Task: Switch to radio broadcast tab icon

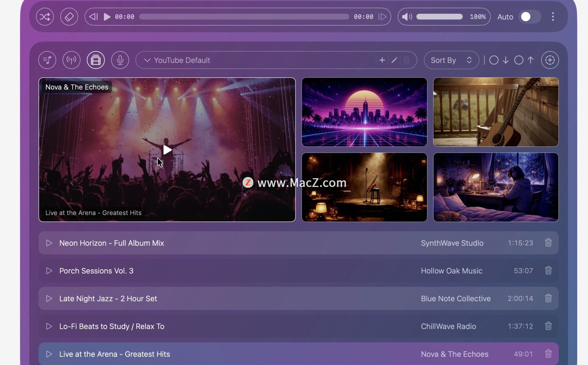Action: [x=71, y=60]
